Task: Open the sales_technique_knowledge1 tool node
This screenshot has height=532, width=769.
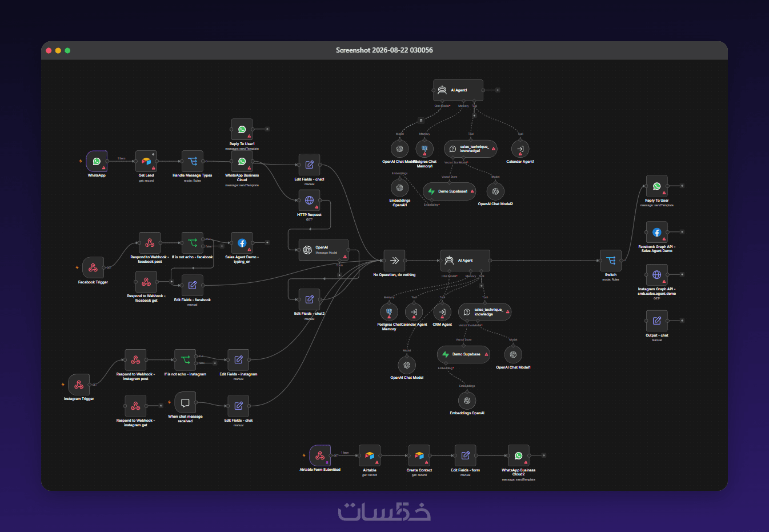Action: pos(471,149)
